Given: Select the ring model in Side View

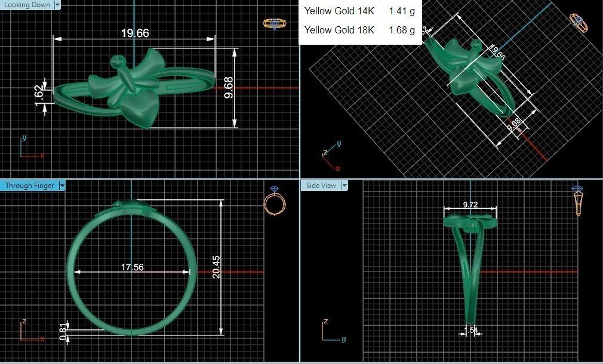Looking at the screenshot, I should (470, 268).
